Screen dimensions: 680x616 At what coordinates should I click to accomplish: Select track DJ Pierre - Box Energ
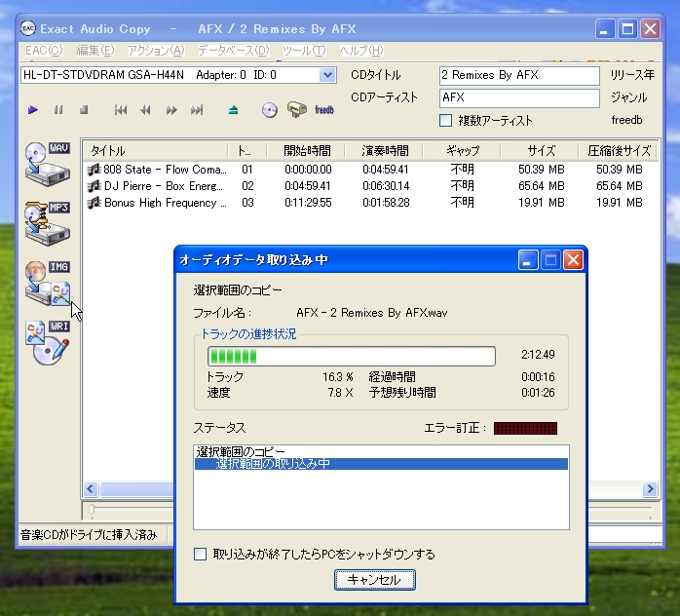pyautogui.click(x=164, y=186)
